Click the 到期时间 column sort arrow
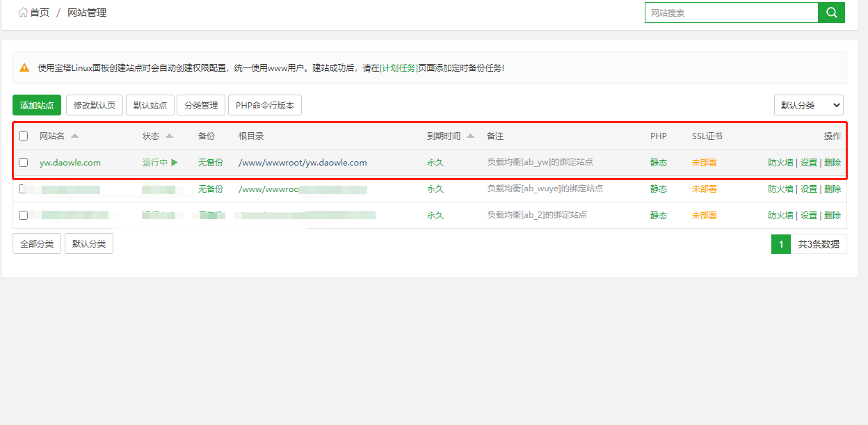Screen dimensions: 868x425 pos(471,136)
